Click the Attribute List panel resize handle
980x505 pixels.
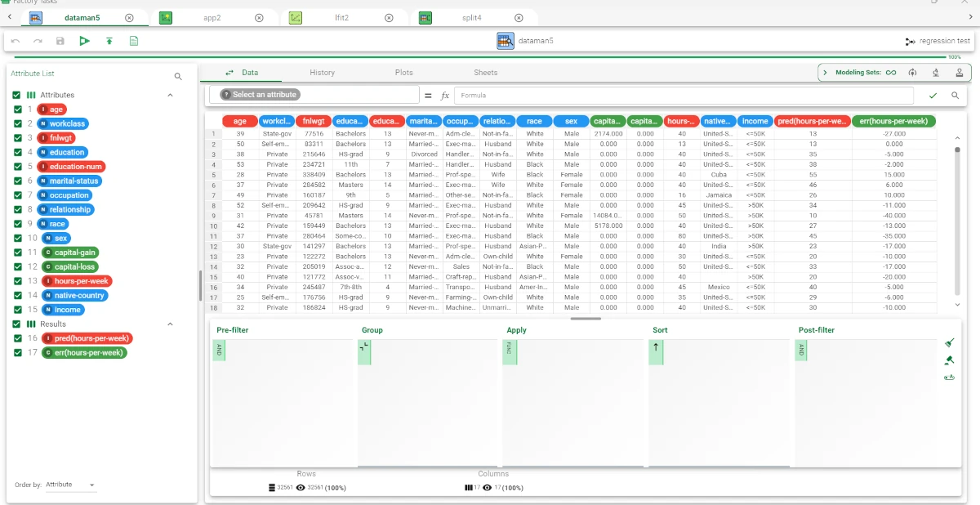(x=200, y=286)
